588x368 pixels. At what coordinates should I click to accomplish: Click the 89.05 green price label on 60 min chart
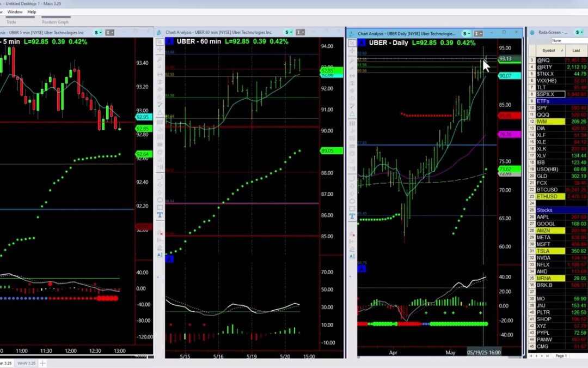pyautogui.click(x=332, y=150)
